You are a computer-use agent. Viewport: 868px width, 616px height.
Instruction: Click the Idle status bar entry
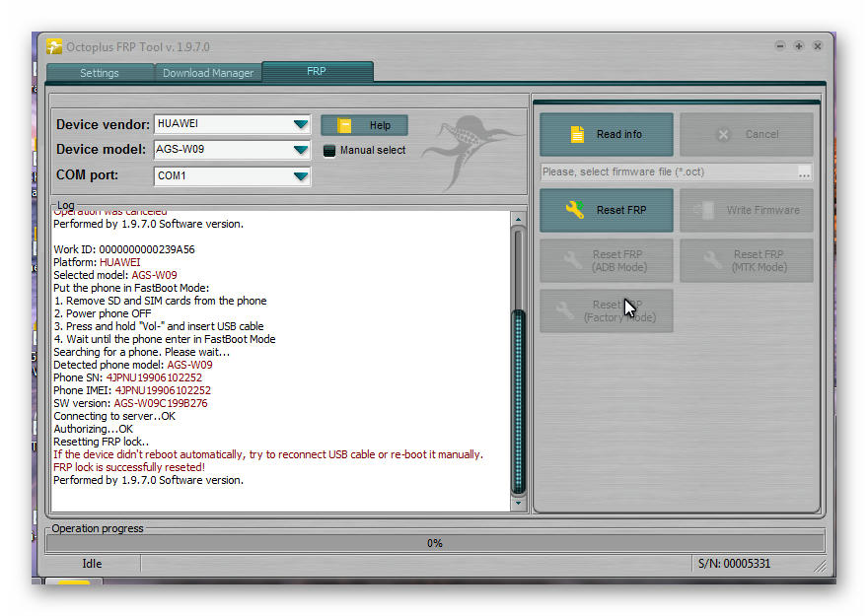pyautogui.click(x=92, y=564)
